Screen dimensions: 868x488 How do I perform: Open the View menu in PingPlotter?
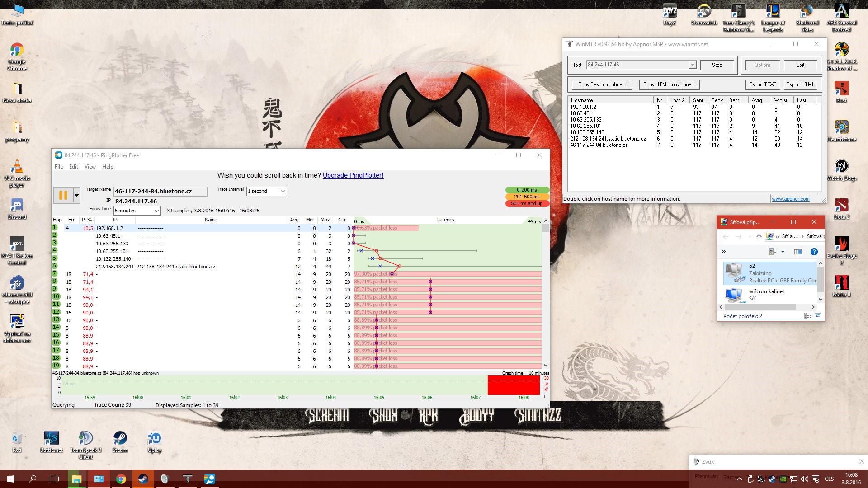tap(90, 167)
